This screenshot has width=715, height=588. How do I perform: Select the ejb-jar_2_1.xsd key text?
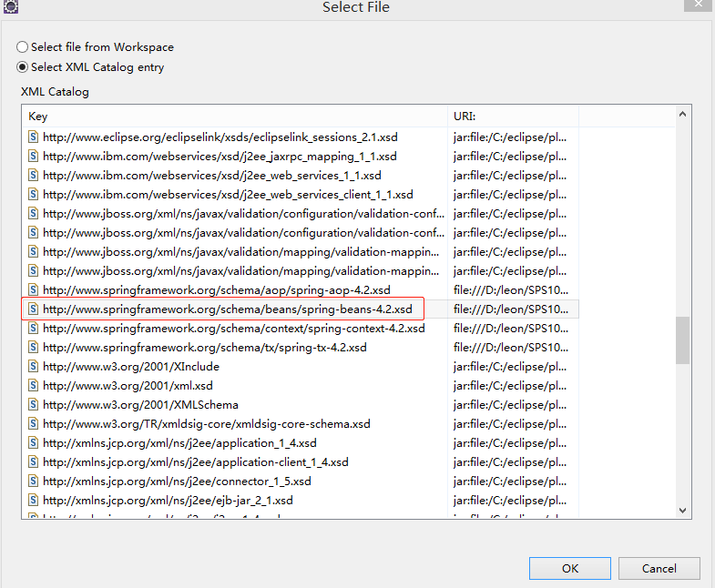coord(168,501)
